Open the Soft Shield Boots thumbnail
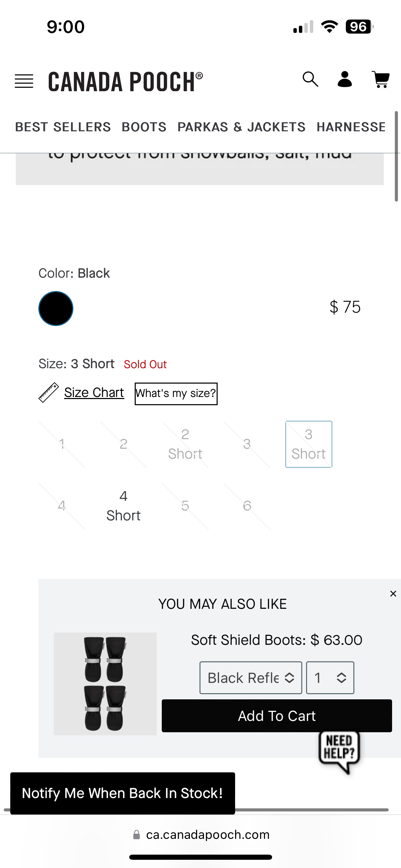Screen dimensions: 401x868 105,684
